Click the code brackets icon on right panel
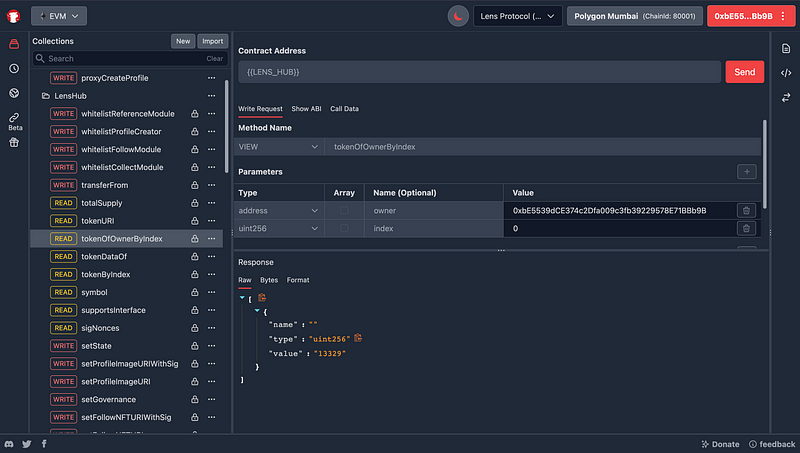The width and height of the screenshot is (800, 453). [x=786, y=73]
